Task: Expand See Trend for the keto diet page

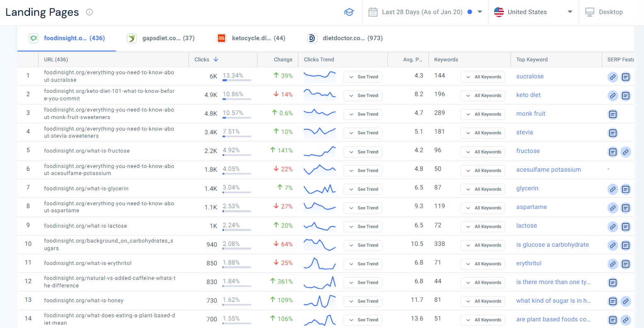Action: [x=363, y=95]
